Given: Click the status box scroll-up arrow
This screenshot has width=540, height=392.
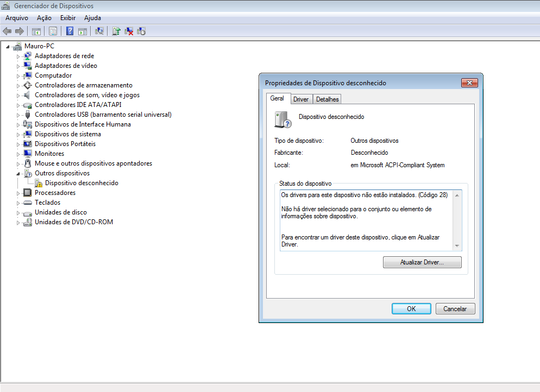Looking at the screenshot, I should click(457, 195).
